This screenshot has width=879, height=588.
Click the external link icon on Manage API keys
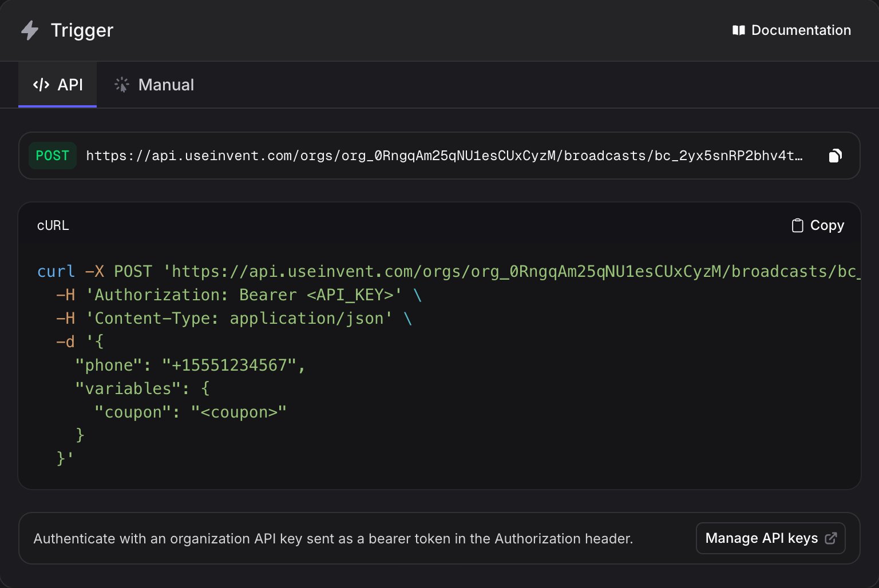[x=831, y=538]
